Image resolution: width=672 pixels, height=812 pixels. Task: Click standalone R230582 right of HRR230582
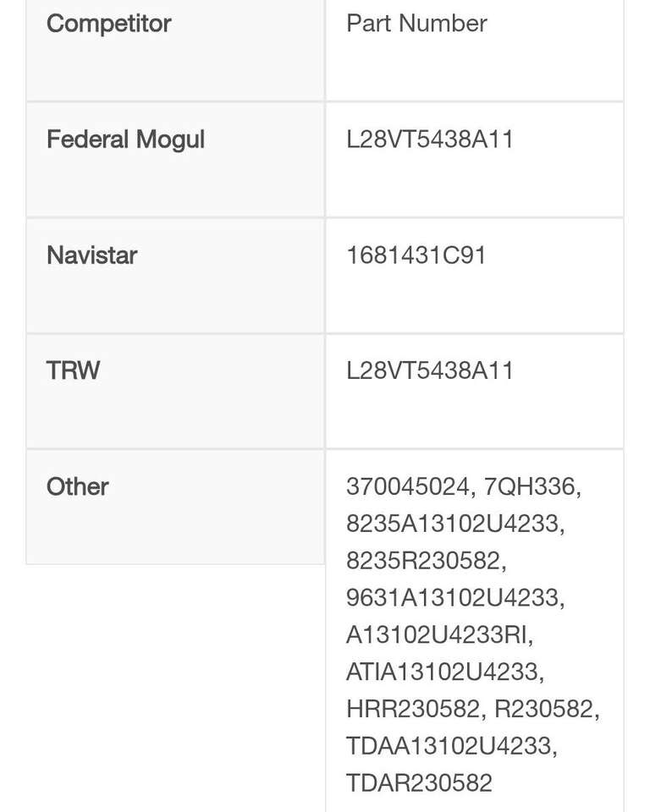pos(543,709)
